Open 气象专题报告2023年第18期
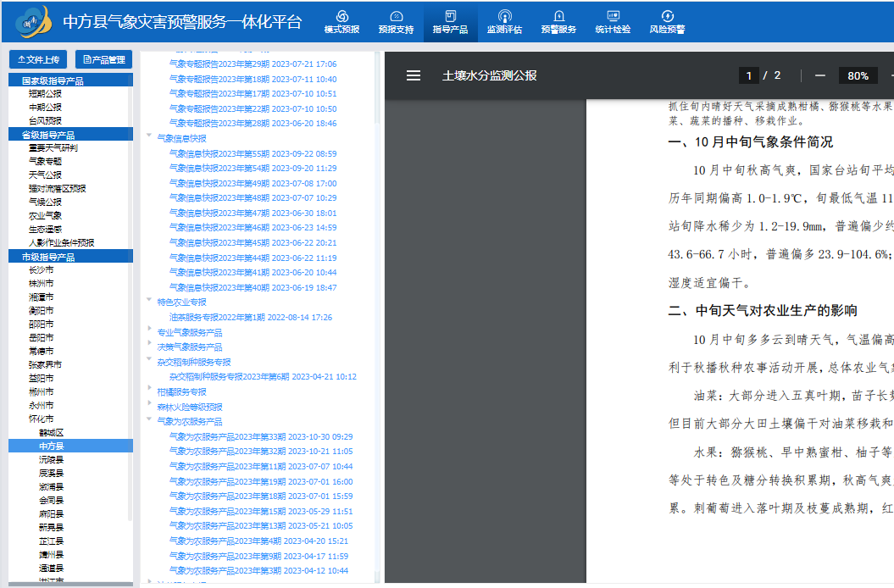Screen dimensions: 894x588 [x=253, y=80]
